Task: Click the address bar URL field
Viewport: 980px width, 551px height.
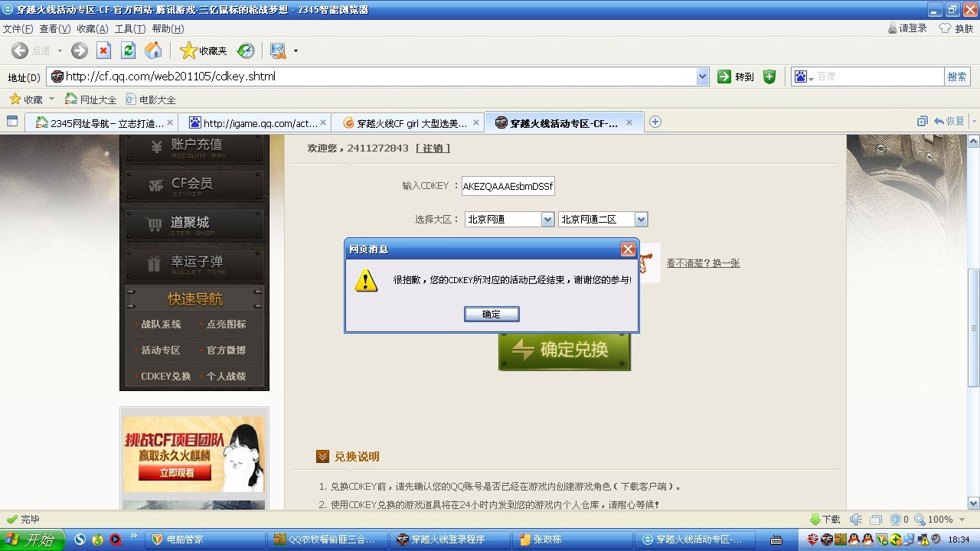Action: pos(372,77)
